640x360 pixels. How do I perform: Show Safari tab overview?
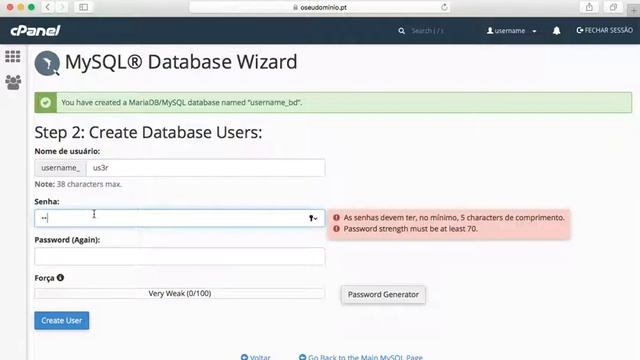point(613,7)
